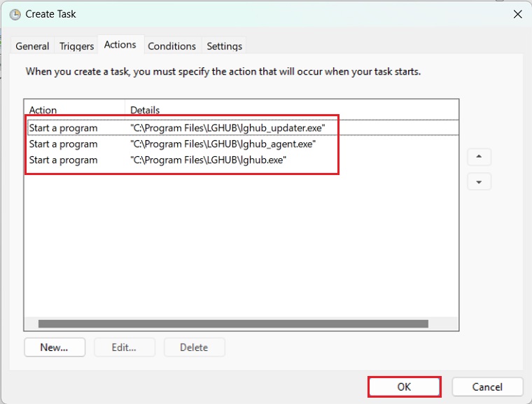This screenshot has width=532, height=404.
Task: Select the lghub_updater.exe action row
Action: [x=243, y=127]
